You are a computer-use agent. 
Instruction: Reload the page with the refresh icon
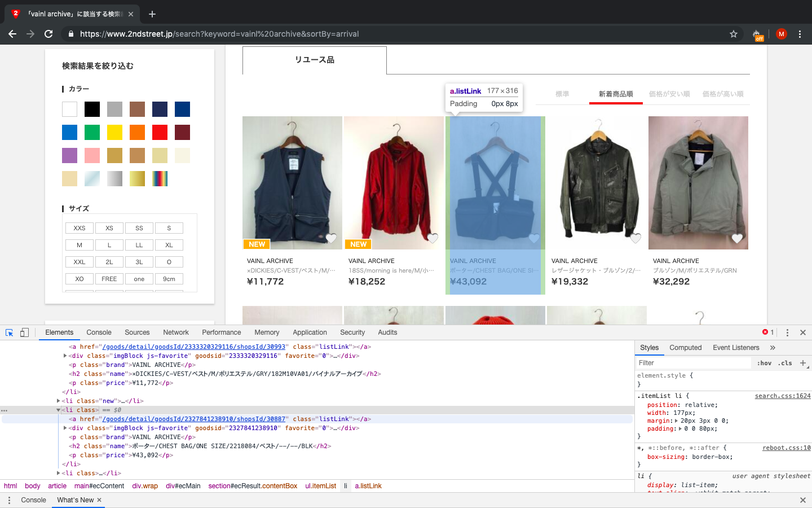(48, 34)
